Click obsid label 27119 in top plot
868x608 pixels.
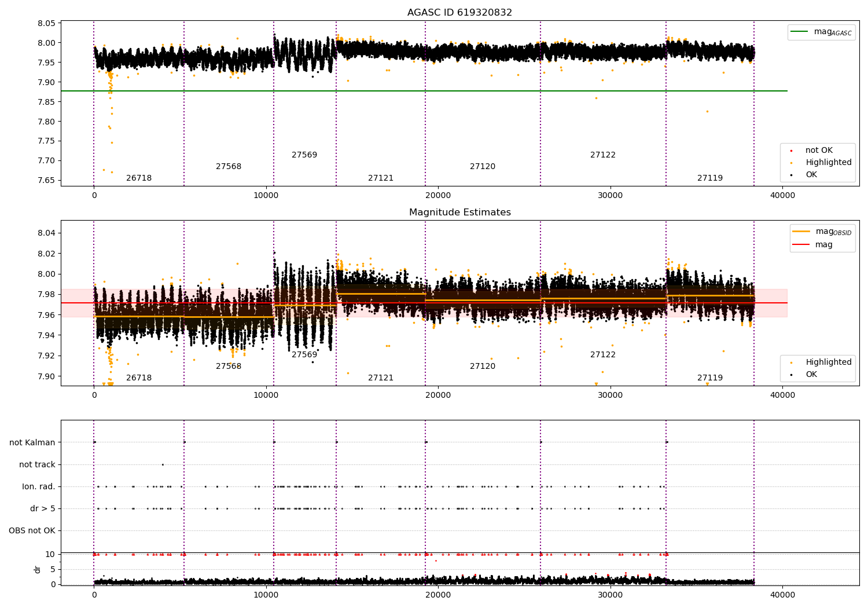pos(710,178)
